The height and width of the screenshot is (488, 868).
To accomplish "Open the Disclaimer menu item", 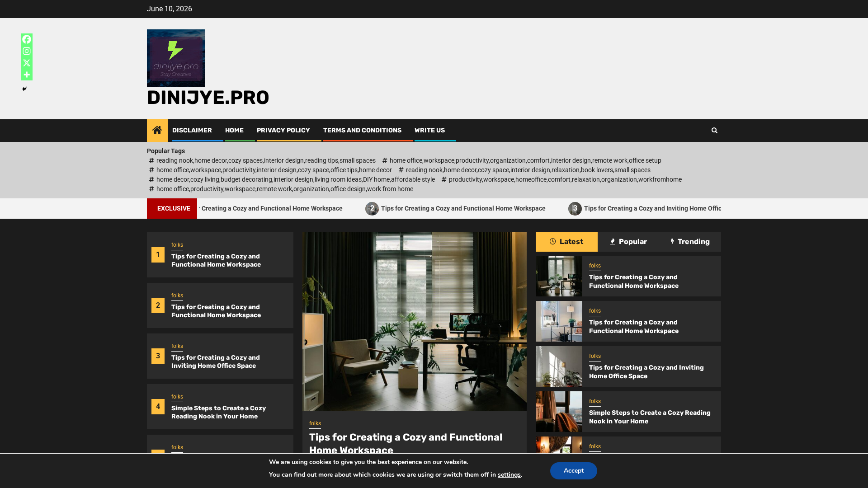I will (192, 131).
